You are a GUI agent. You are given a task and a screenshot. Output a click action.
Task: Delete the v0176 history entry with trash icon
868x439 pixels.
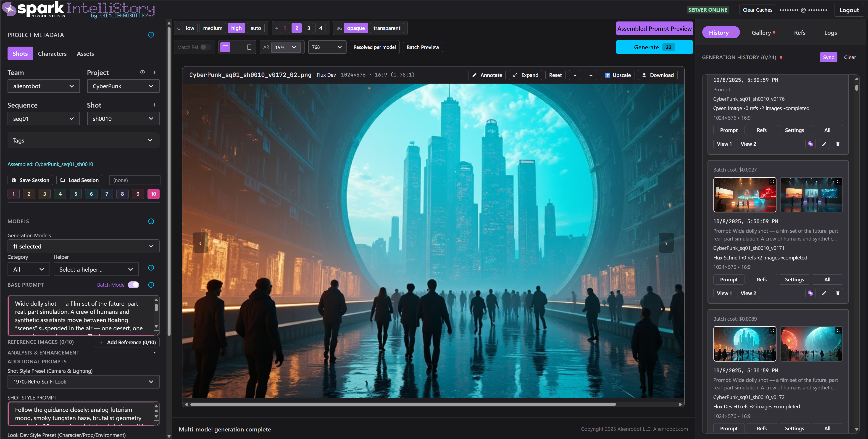[x=838, y=144]
